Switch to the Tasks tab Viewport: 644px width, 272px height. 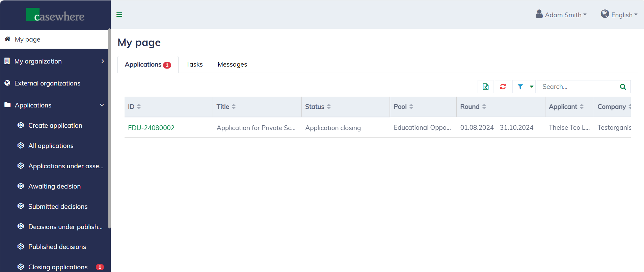tap(194, 65)
